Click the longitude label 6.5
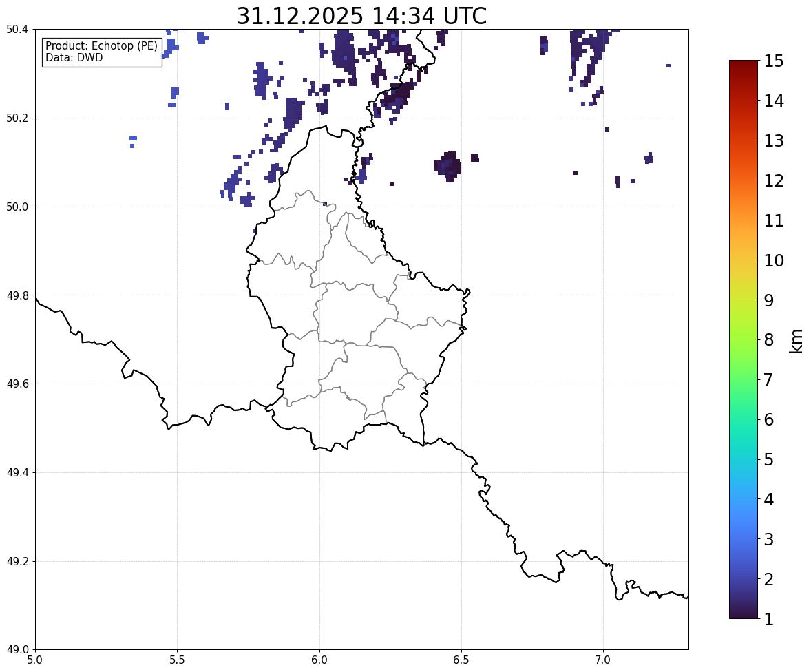 click(x=461, y=660)
